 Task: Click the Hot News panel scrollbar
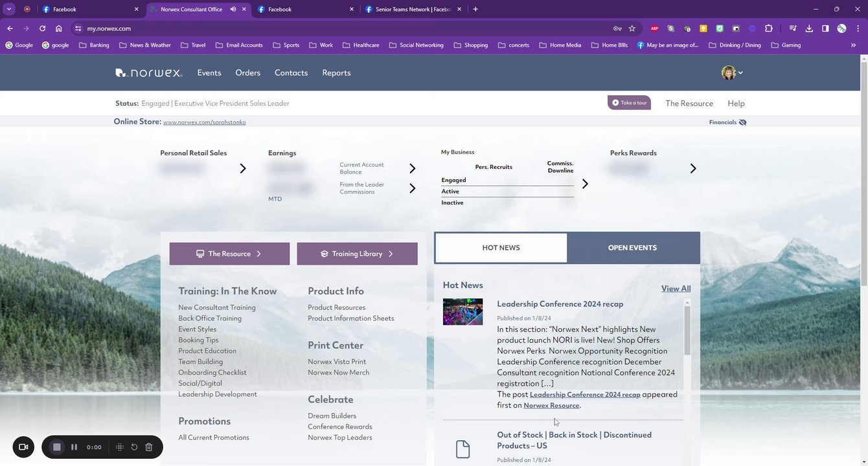[x=687, y=330]
